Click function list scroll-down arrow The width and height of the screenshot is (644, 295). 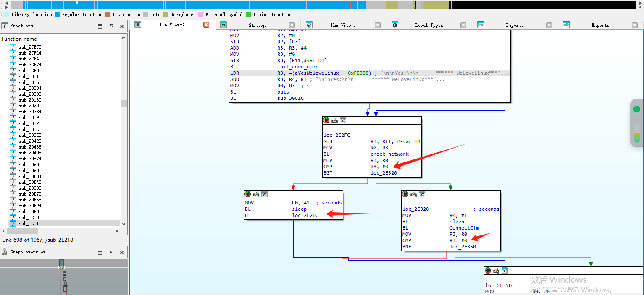pyautogui.click(x=124, y=224)
